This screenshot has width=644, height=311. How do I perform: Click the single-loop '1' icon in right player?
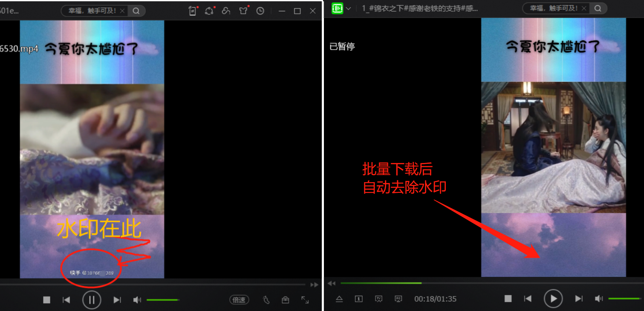[359, 299]
